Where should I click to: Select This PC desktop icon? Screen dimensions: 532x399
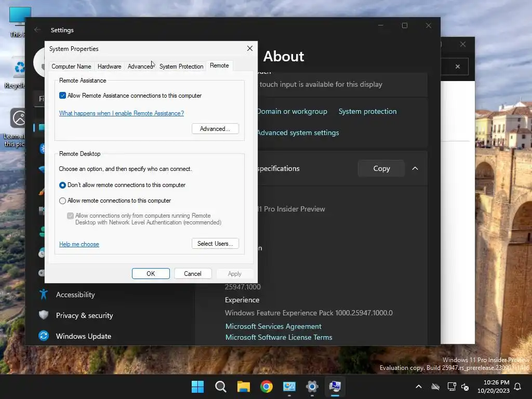pos(18,22)
